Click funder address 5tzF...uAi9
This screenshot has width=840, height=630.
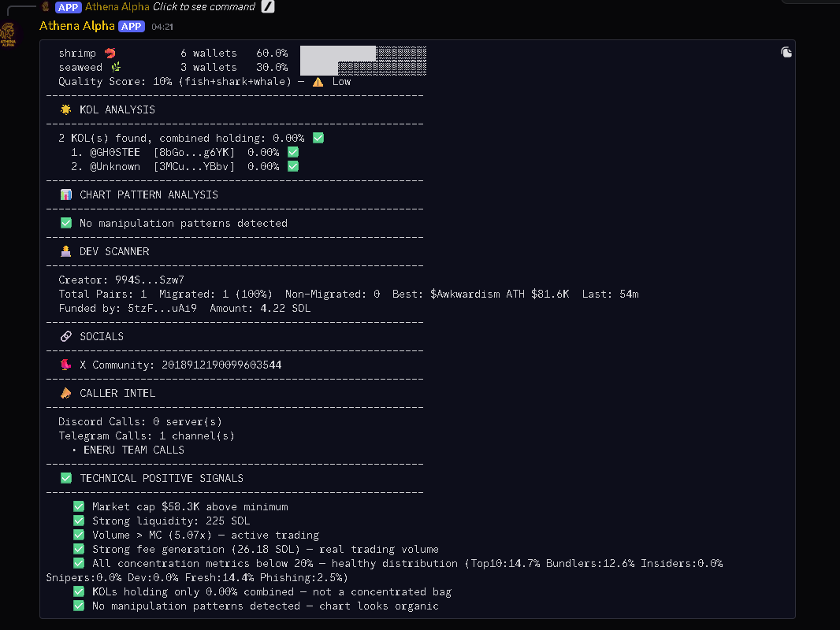coord(162,308)
